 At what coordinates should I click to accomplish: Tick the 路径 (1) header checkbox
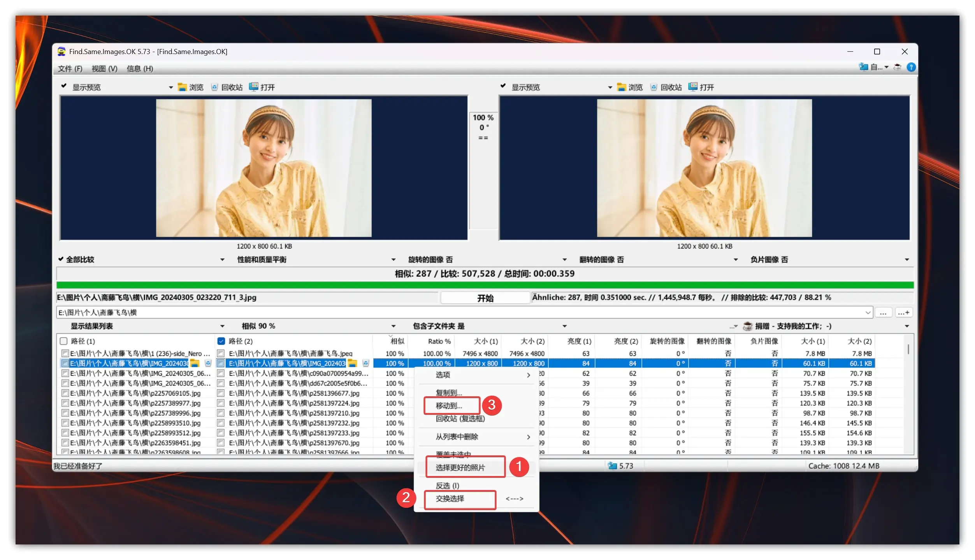click(x=63, y=341)
